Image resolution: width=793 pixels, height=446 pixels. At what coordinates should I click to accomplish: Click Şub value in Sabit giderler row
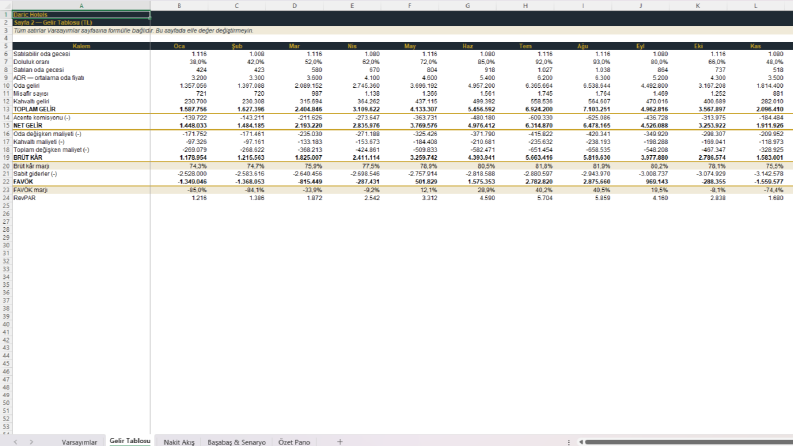[237, 173]
